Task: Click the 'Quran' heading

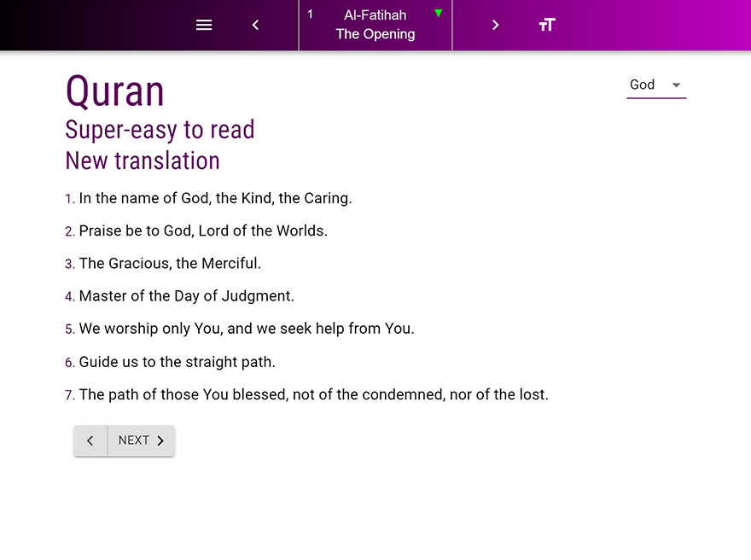Action: 115,91
